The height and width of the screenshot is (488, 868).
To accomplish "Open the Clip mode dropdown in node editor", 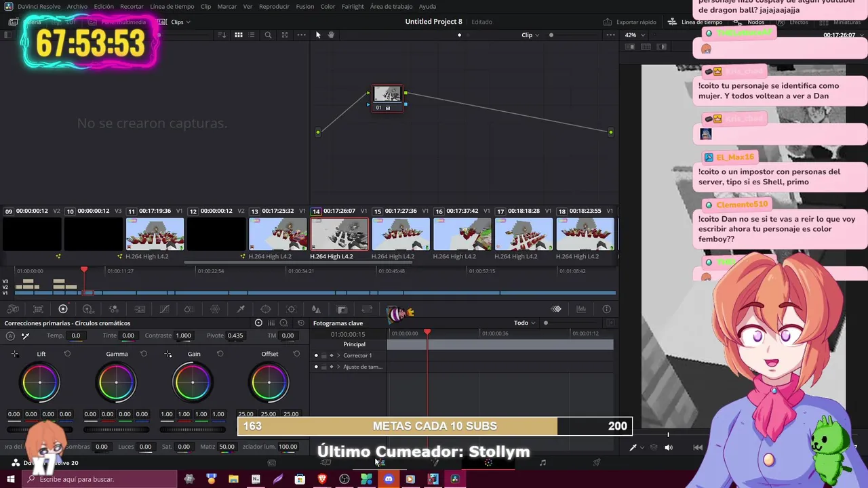I will click(530, 35).
